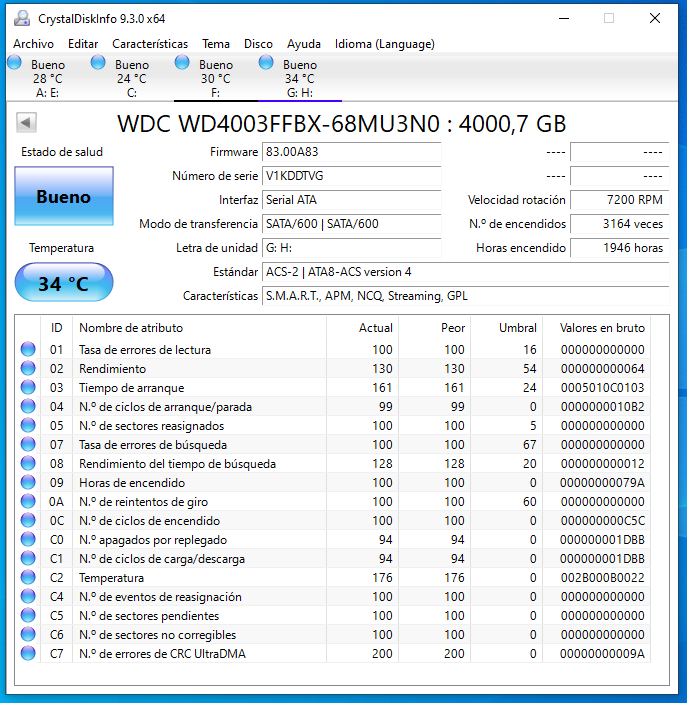Click status orb of attribute C6 row
Image resolution: width=687 pixels, height=703 pixels.
point(28,634)
